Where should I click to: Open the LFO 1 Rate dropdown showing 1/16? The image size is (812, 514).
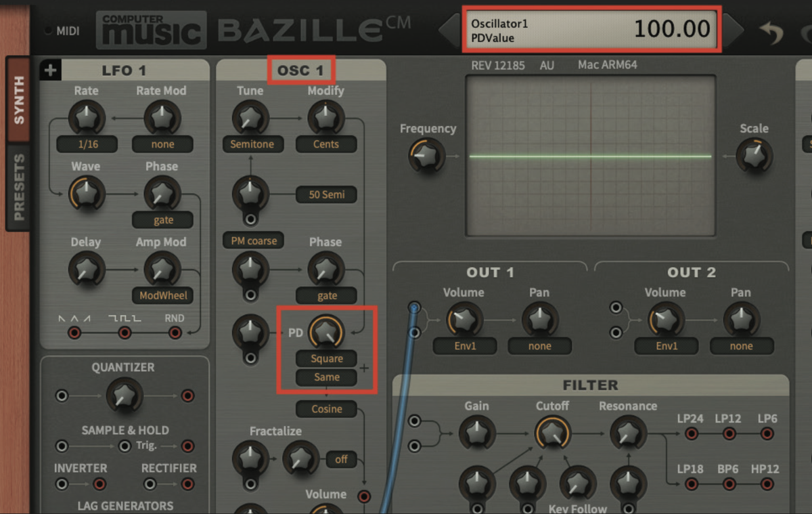tap(86, 144)
